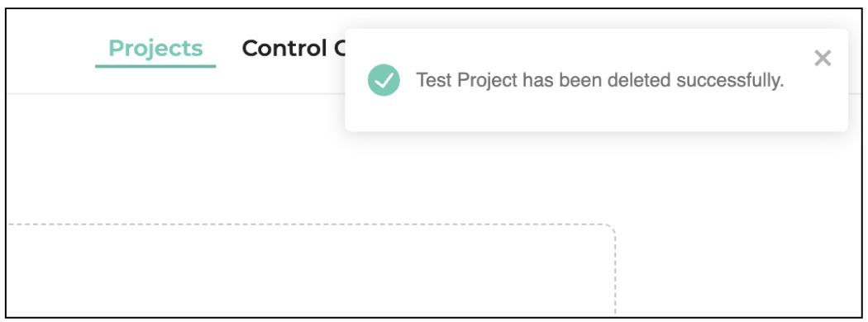868x322 pixels.
Task: Click the green underline beneath Projects
Action: click(x=155, y=66)
